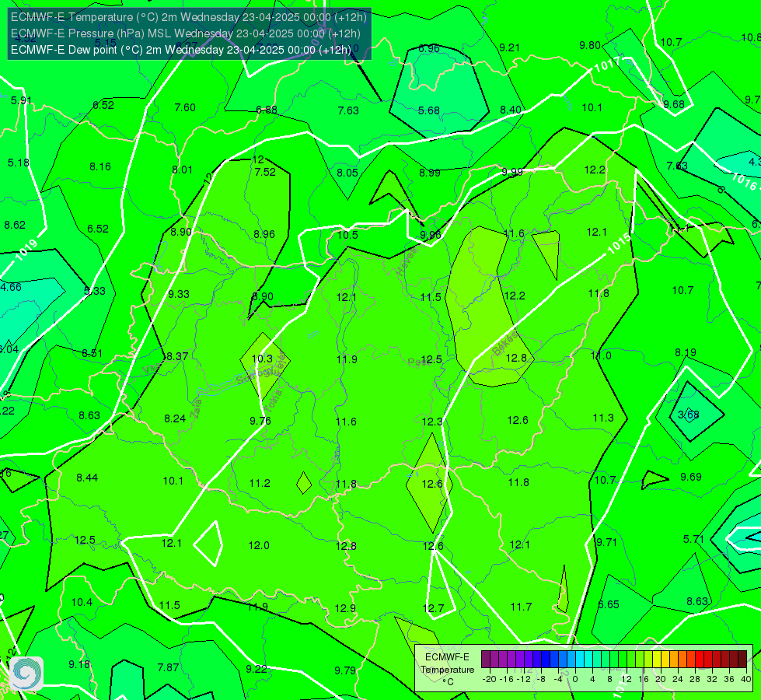Click the 11.7 temperature value

click(522, 607)
